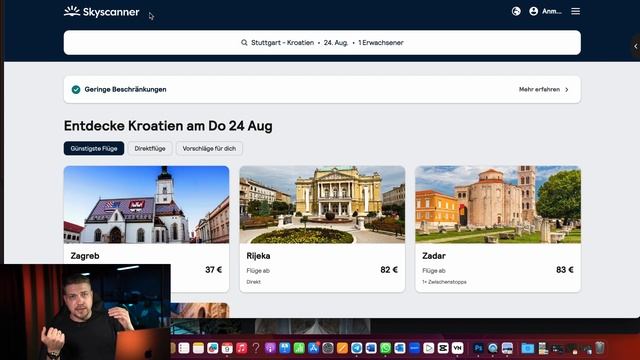Open CapCut from the dock
The width and height of the screenshot is (640, 360).
pyautogui.click(x=443, y=348)
